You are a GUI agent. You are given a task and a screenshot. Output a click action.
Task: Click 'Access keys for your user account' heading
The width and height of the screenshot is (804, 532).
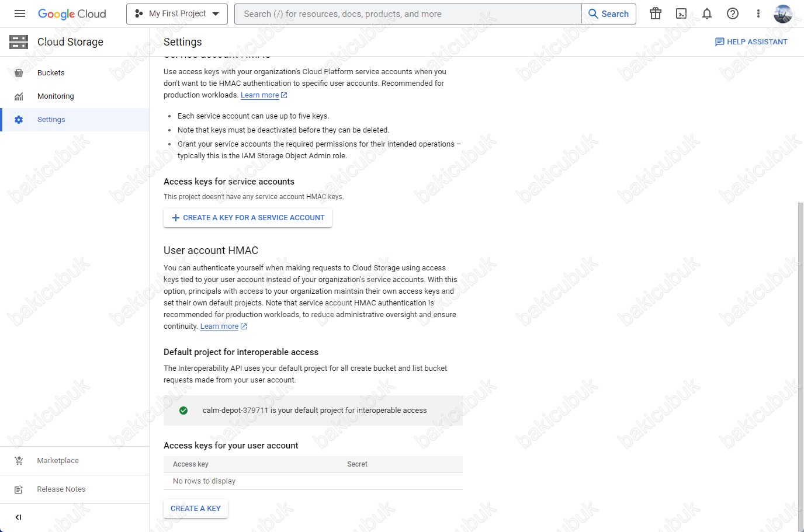tap(231, 446)
